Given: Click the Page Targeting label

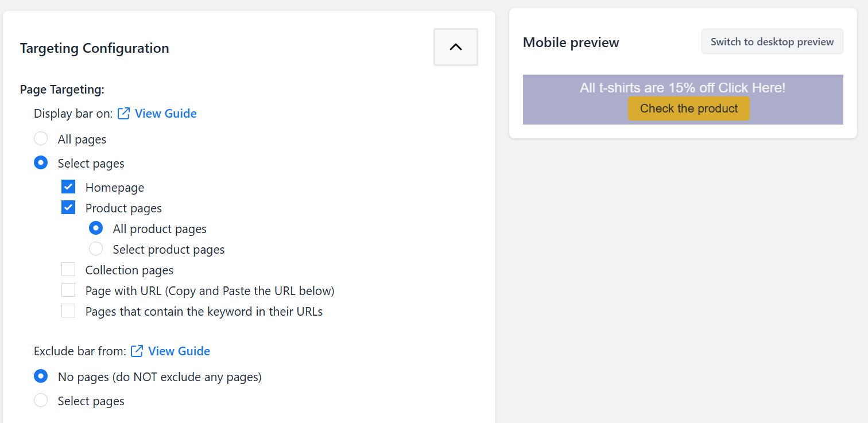Looking at the screenshot, I should (62, 90).
